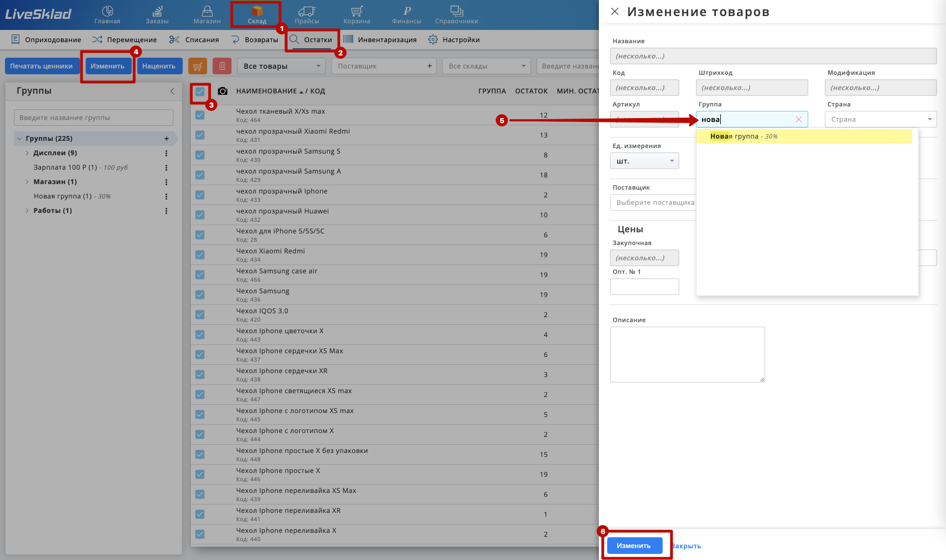Uncheck чехол прозрачный Xiaomi Redmi row
Viewport: 946px width, 560px height.
[200, 135]
